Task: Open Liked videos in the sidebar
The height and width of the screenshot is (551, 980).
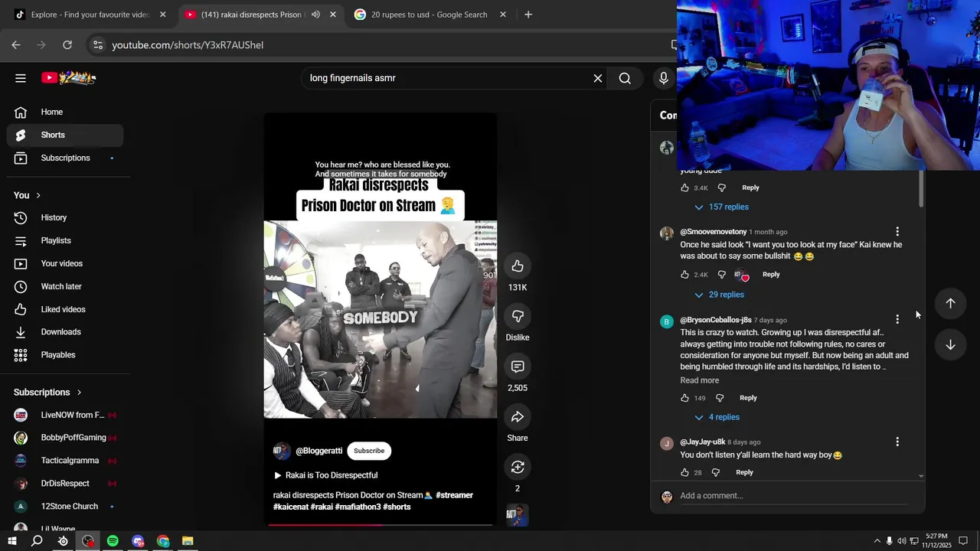Action: click(x=65, y=310)
